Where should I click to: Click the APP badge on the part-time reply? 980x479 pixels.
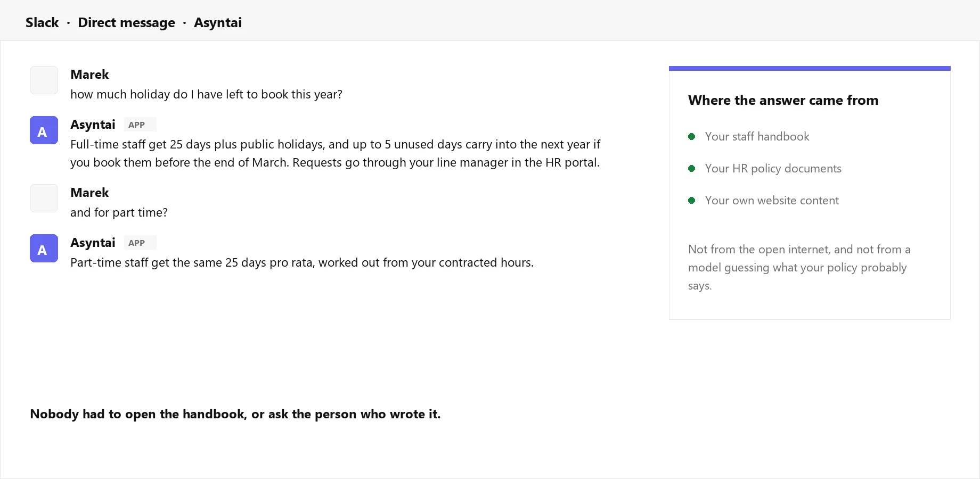140,243
